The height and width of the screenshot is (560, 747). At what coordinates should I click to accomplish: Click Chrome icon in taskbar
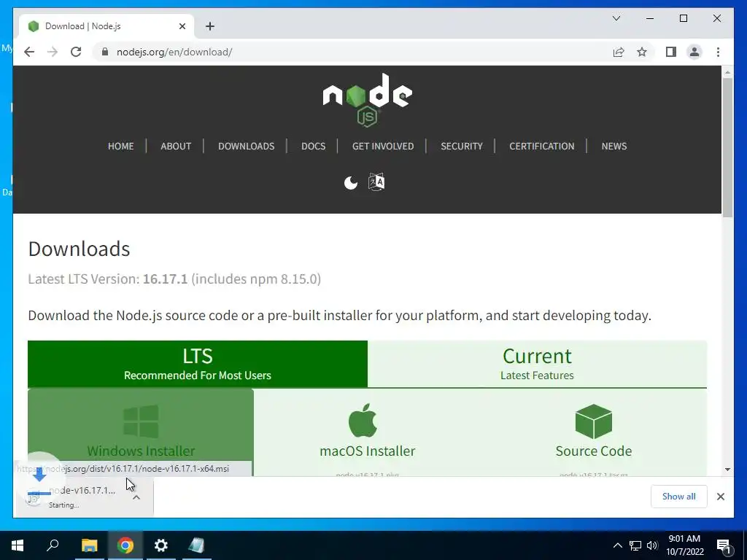click(x=125, y=545)
